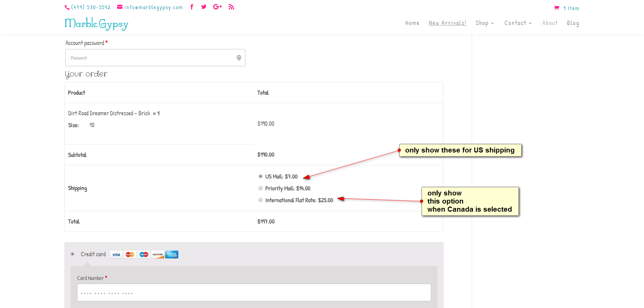Click the envelope email icon

pos(120,7)
